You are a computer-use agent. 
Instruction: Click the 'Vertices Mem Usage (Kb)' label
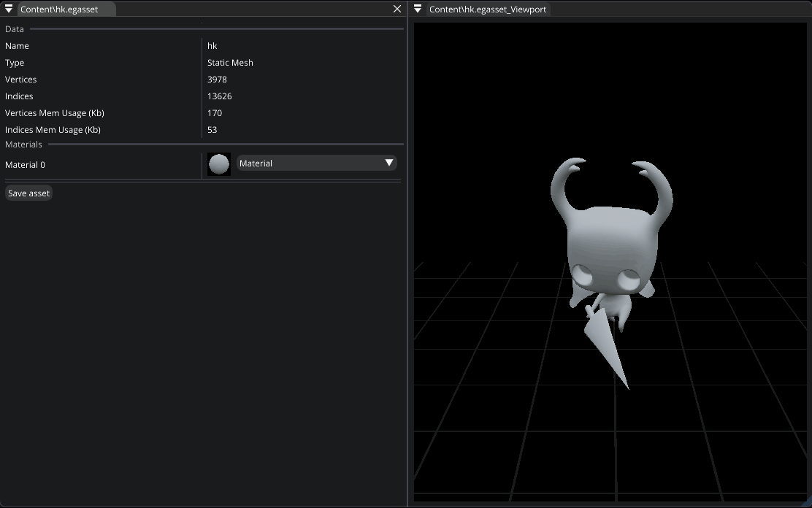click(54, 113)
